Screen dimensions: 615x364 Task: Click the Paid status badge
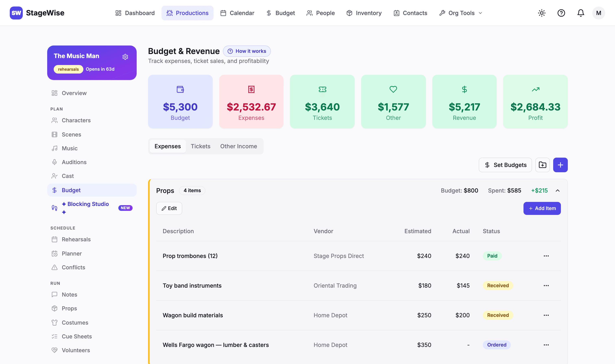click(x=492, y=256)
